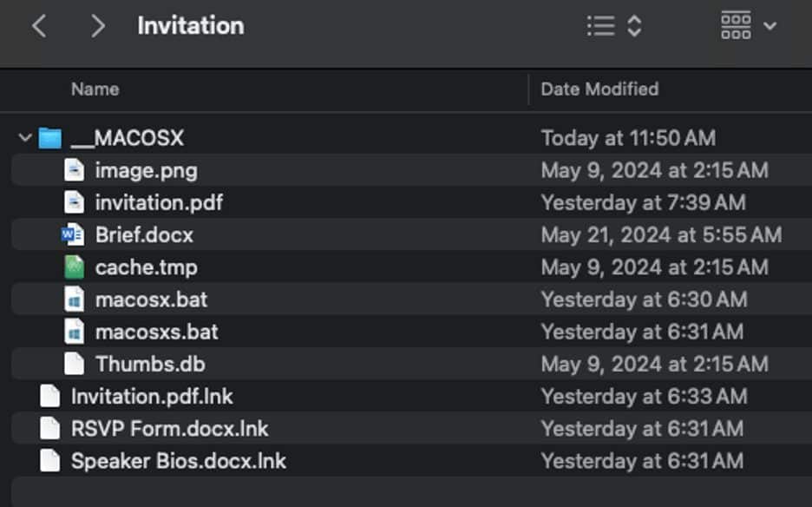Click the green cache.tmp file icon

click(74, 267)
